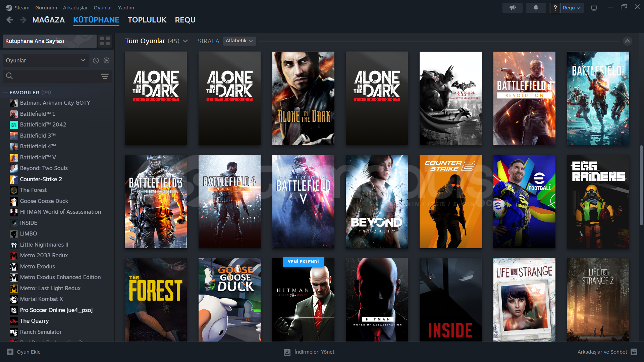This screenshot has width=644, height=362.
Task: Select Battlefield 1 sidebar icon
Action: click(x=14, y=114)
